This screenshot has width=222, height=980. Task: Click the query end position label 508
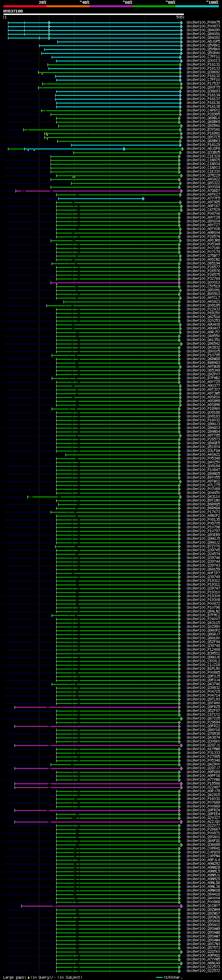[179, 17]
